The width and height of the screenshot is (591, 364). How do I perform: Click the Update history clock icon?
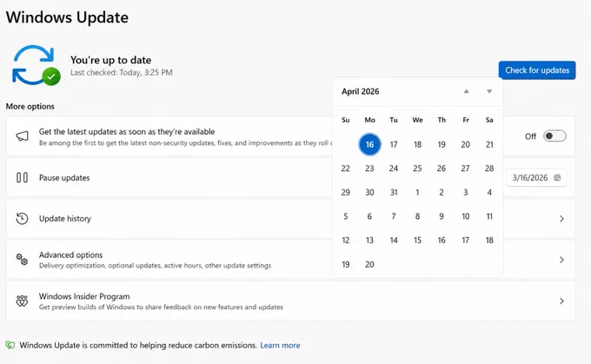(x=22, y=219)
